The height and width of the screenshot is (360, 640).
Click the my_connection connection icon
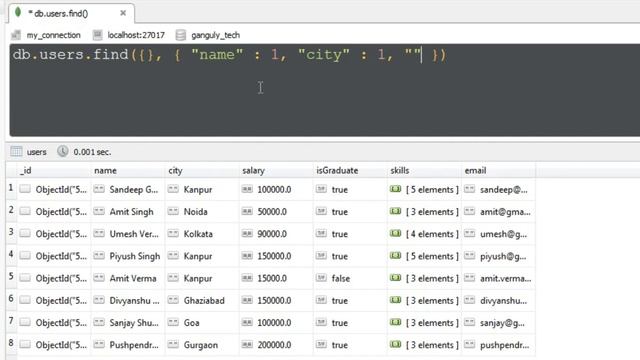tap(16, 35)
